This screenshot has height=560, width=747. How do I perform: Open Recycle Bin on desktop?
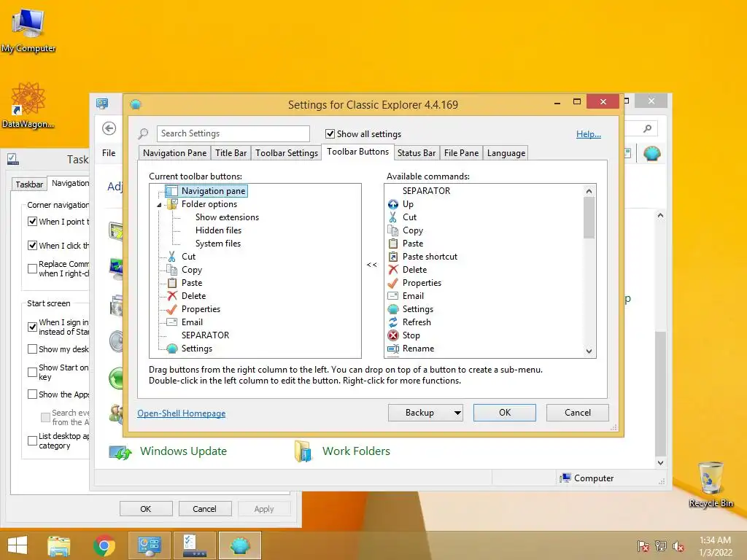pos(711,484)
